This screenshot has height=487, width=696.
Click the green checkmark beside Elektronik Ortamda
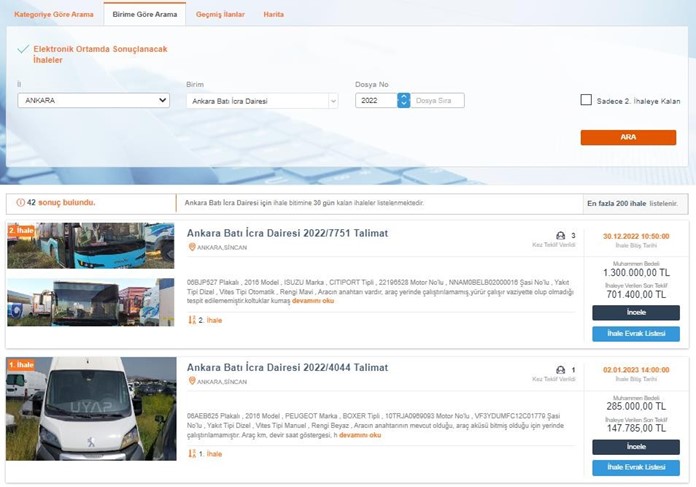tap(23, 48)
